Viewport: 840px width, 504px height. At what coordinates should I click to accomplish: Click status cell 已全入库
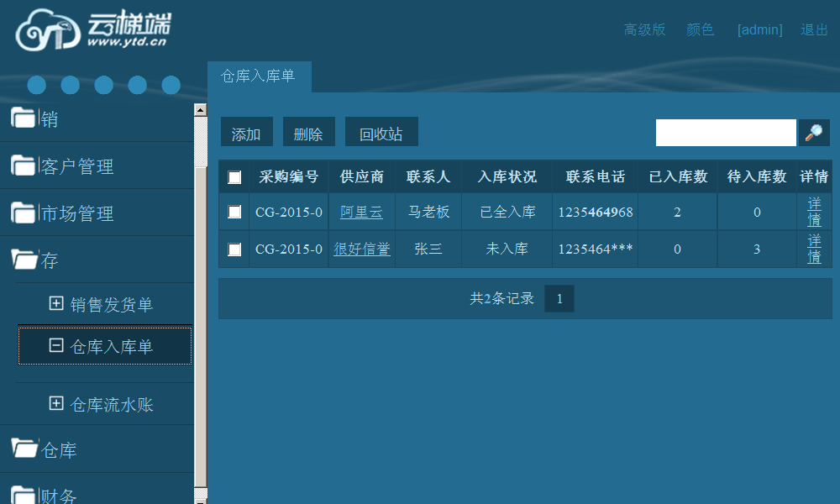tap(507, 212)
